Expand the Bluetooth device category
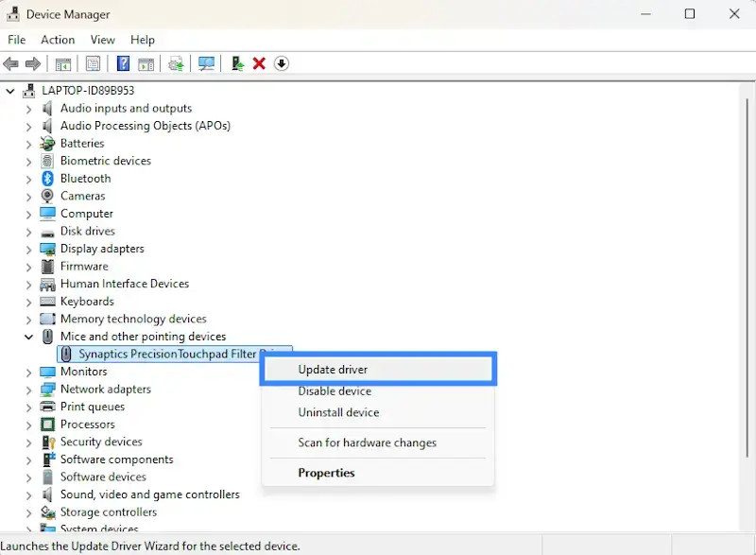Screen dimensions: 756x555 [x=28, y=178]
